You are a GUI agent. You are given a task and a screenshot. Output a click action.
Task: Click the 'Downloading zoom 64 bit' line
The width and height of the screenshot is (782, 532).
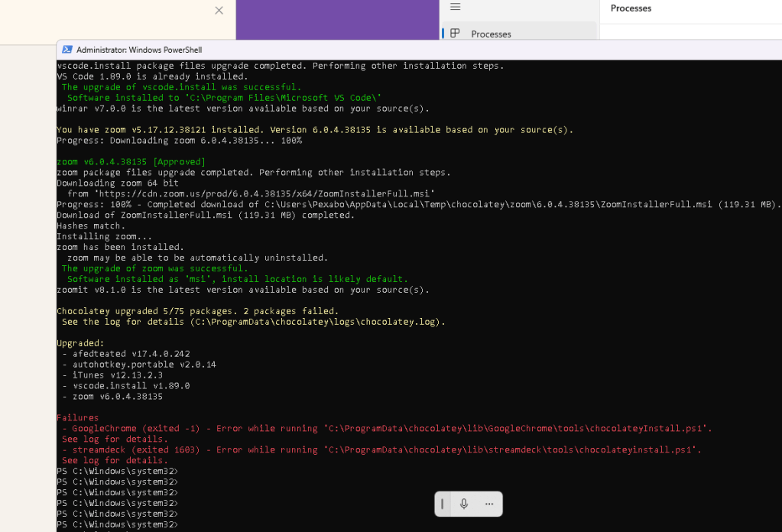point(118,183)
